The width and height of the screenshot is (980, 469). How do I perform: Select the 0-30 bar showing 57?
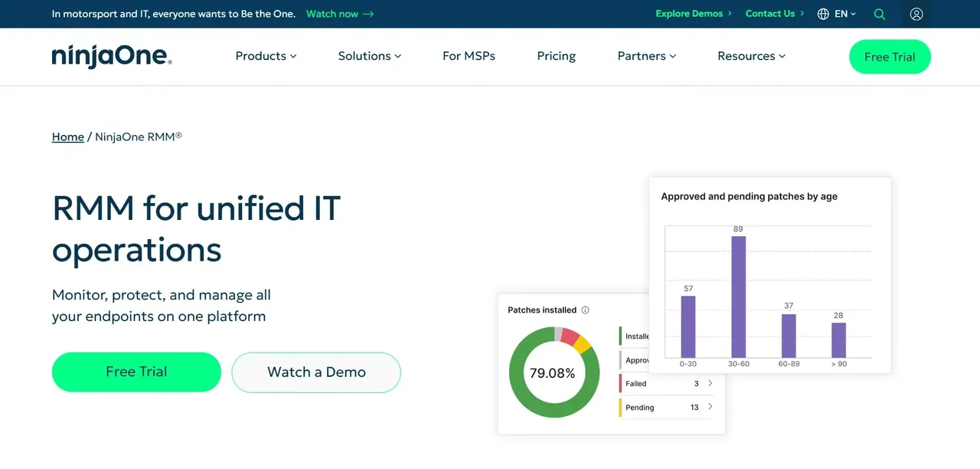coord(688,326)
